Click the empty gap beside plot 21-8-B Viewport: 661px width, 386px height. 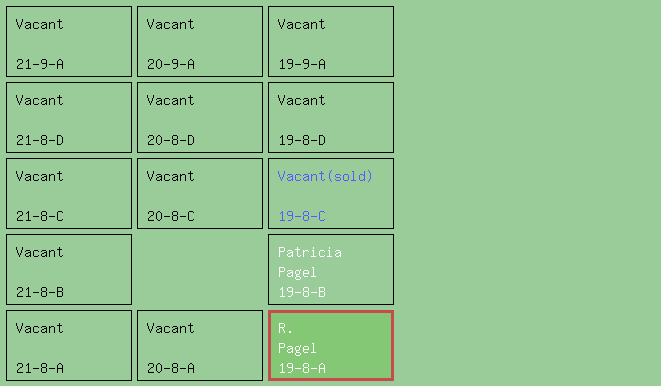click(200, 269)
